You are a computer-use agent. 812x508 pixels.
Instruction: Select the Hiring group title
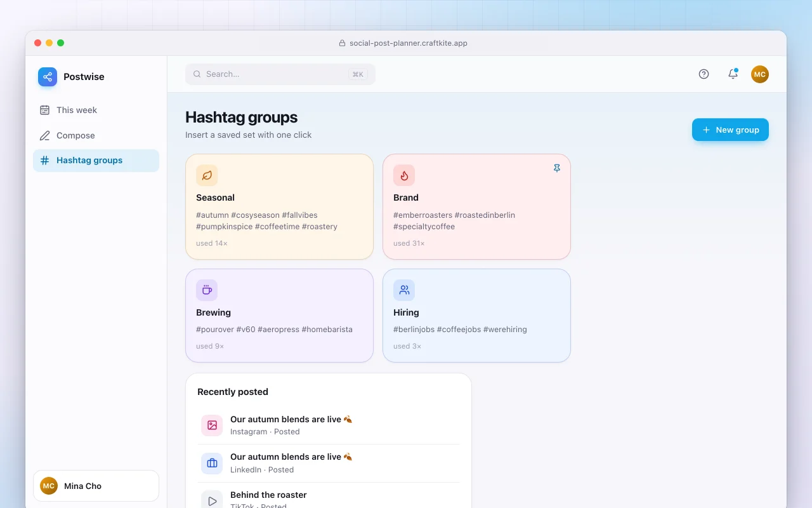click(x=406, y=312)
